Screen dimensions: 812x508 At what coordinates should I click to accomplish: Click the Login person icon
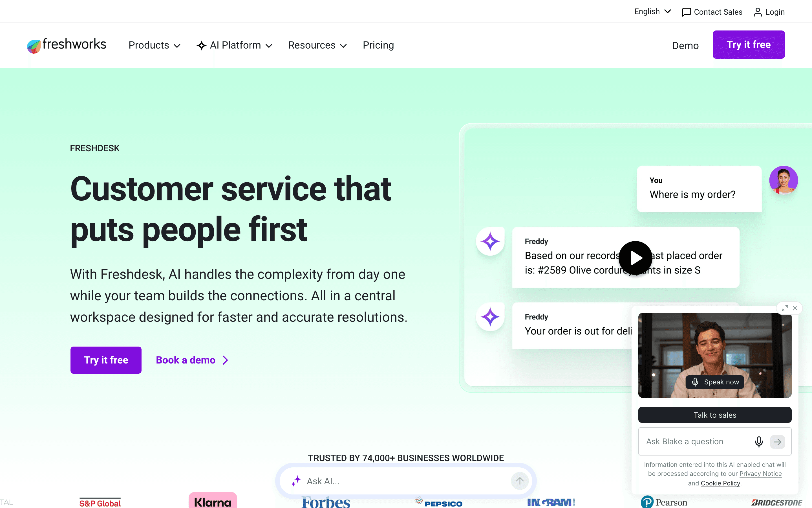(x=758, y=12)
